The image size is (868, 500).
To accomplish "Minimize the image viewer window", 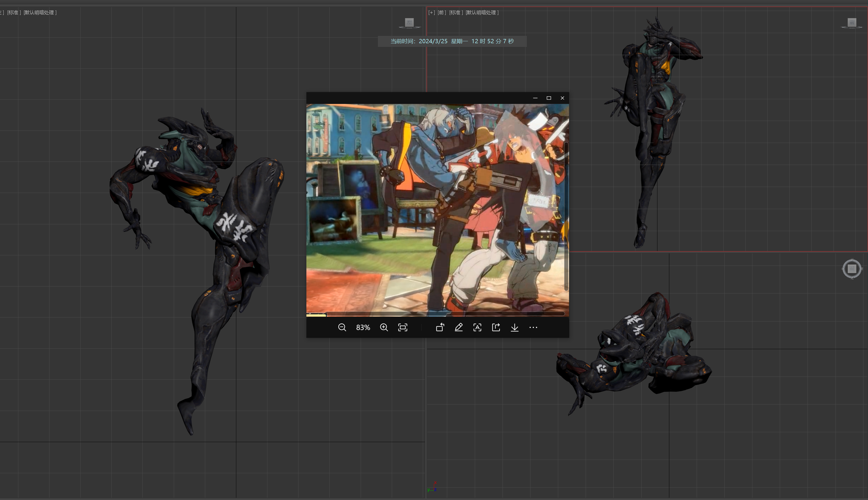I will tap(535, 98).
